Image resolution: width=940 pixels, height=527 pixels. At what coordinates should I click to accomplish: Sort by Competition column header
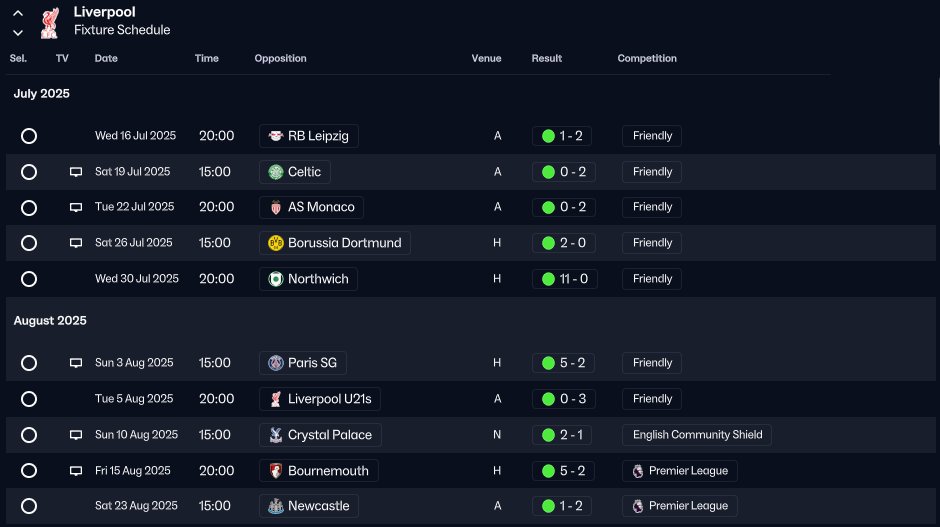click(647, 58)
